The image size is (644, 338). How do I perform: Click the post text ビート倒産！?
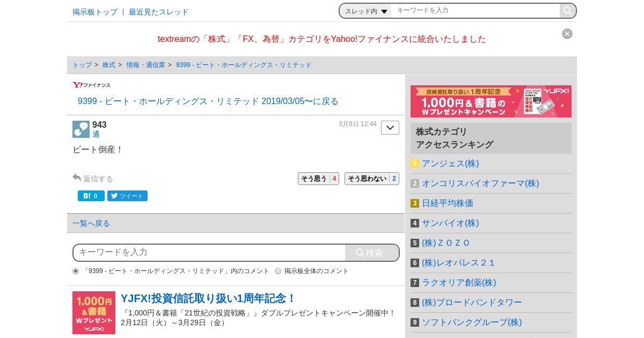tap(98, 150)
